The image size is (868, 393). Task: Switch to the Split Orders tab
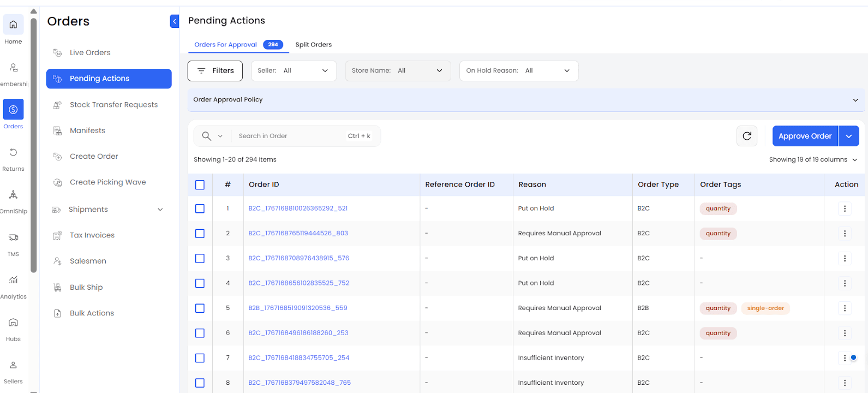pyautogui.click(x=313, y=45)
